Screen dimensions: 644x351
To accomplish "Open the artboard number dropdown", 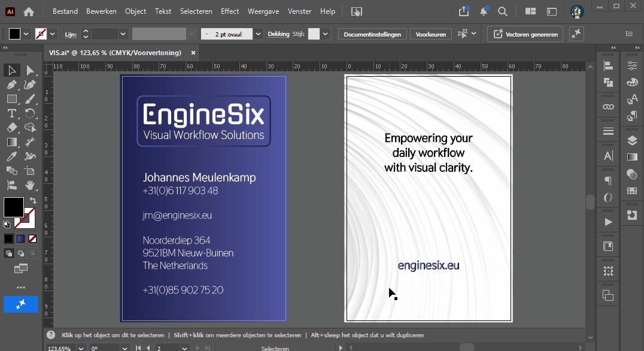I will point(185,348).
